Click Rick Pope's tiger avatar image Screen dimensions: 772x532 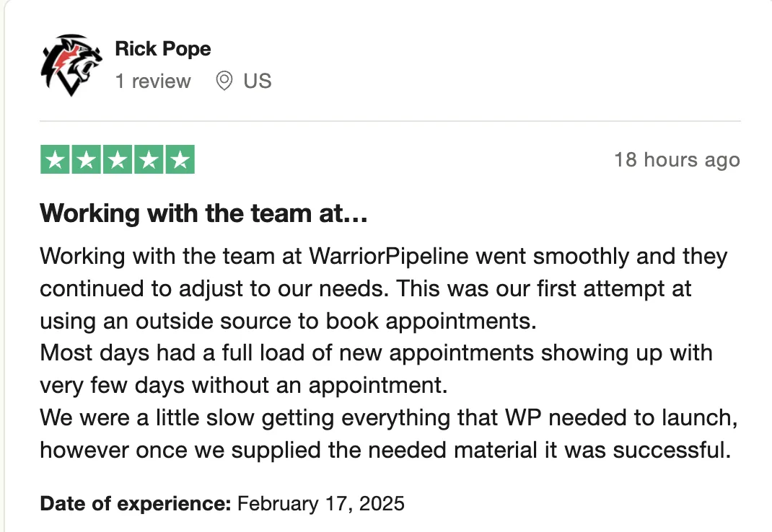(x=71, y=65)
